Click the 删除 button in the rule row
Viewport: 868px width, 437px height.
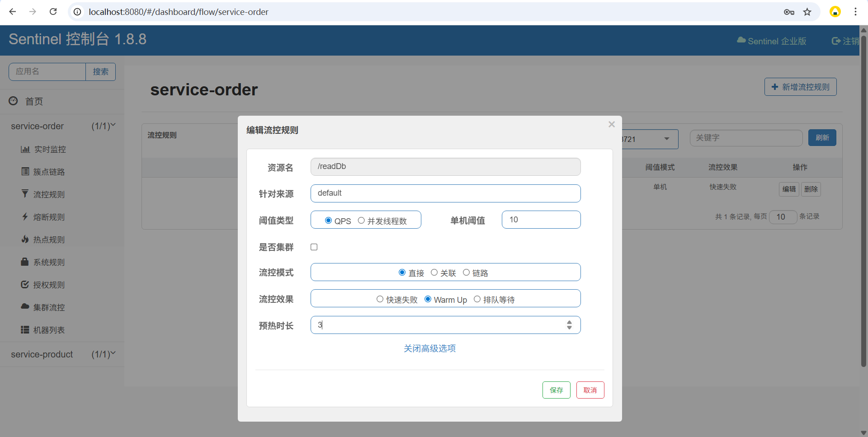(811, 189)
